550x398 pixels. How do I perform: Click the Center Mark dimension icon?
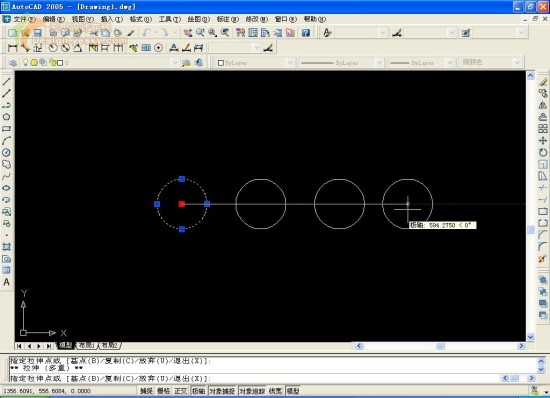click(x=159, y=48)
